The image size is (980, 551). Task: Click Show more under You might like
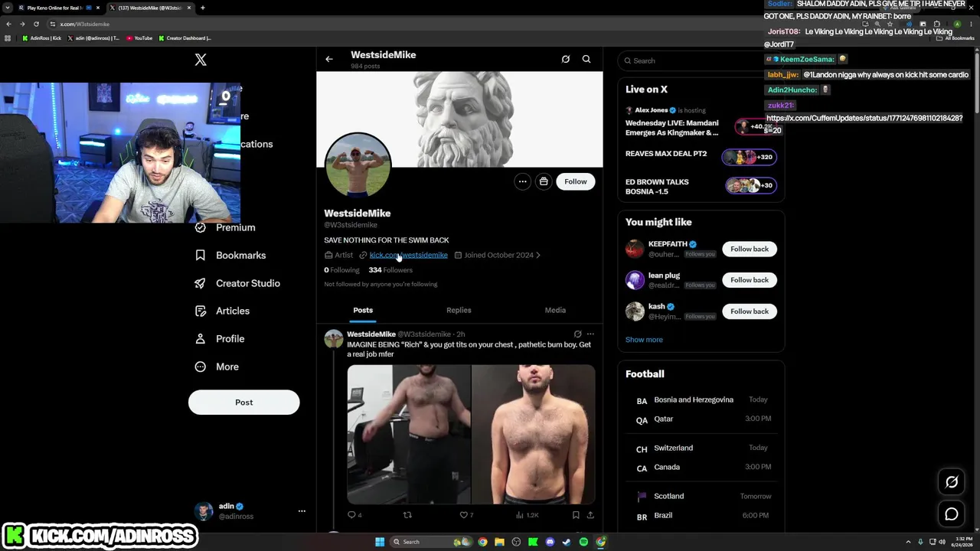644,340
